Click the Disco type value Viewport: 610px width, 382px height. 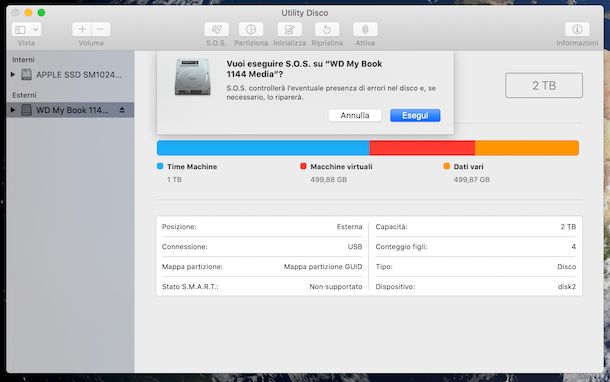[x=566, y=266]
